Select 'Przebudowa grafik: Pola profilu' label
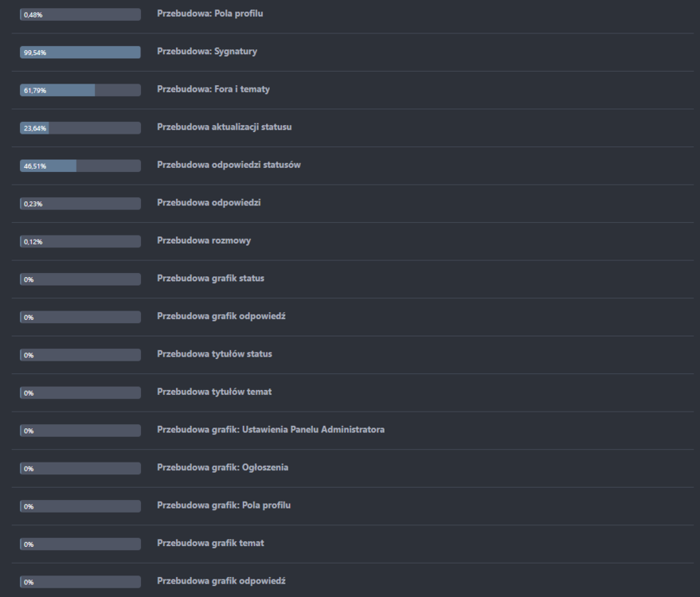700x597 pixels. [224, 505]
